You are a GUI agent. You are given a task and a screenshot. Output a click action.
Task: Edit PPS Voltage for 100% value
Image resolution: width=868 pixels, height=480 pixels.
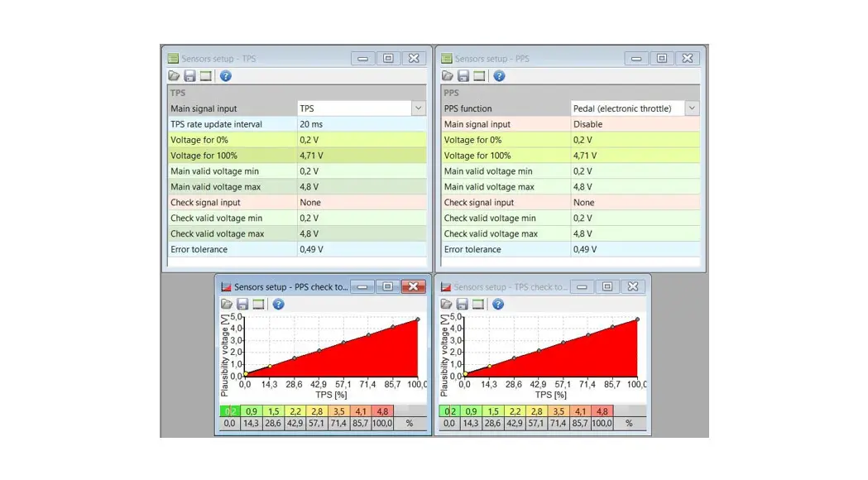[x=635, y=156]
